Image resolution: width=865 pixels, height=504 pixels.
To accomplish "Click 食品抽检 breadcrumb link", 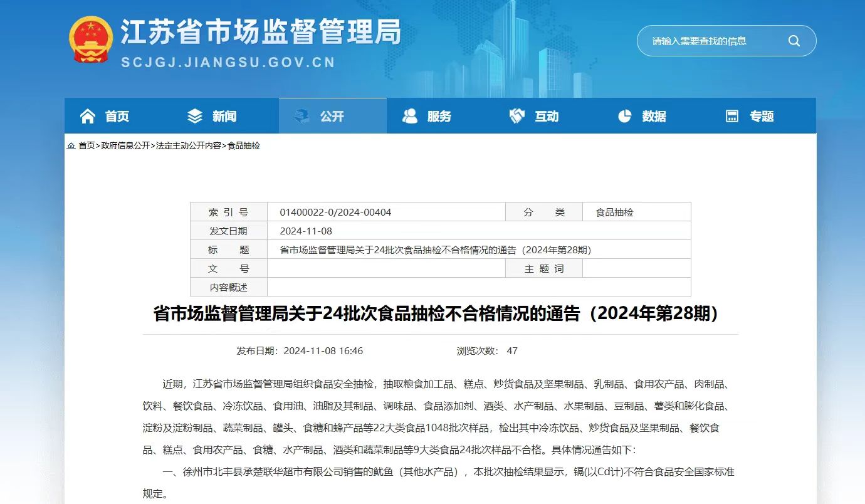I will tap(243, 145).
